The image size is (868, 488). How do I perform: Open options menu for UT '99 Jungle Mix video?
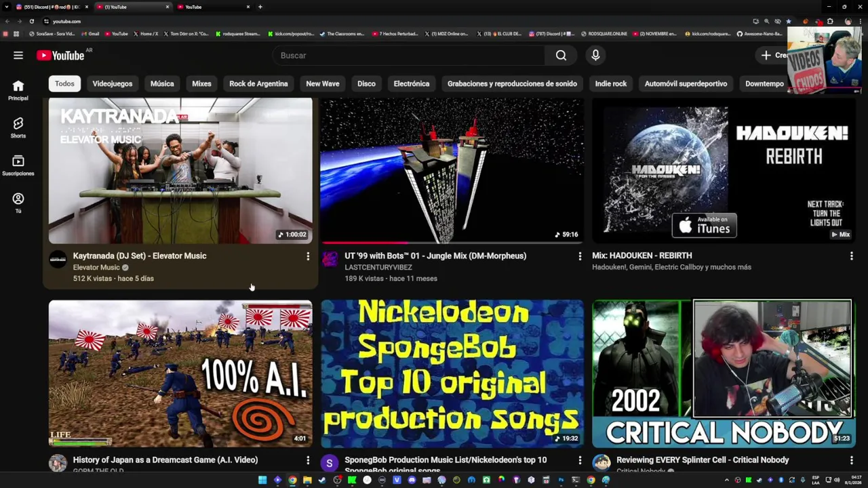(580, 256)
